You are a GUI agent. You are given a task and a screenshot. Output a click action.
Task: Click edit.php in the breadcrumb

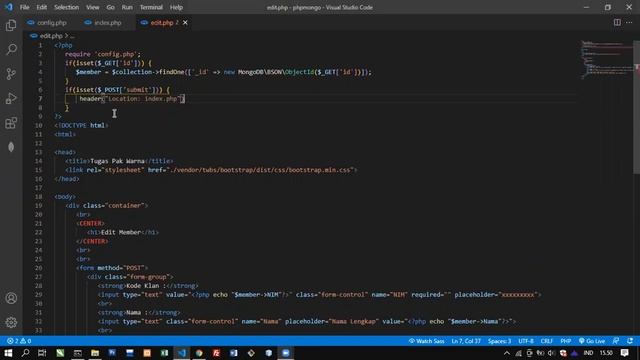coord(51,36)
